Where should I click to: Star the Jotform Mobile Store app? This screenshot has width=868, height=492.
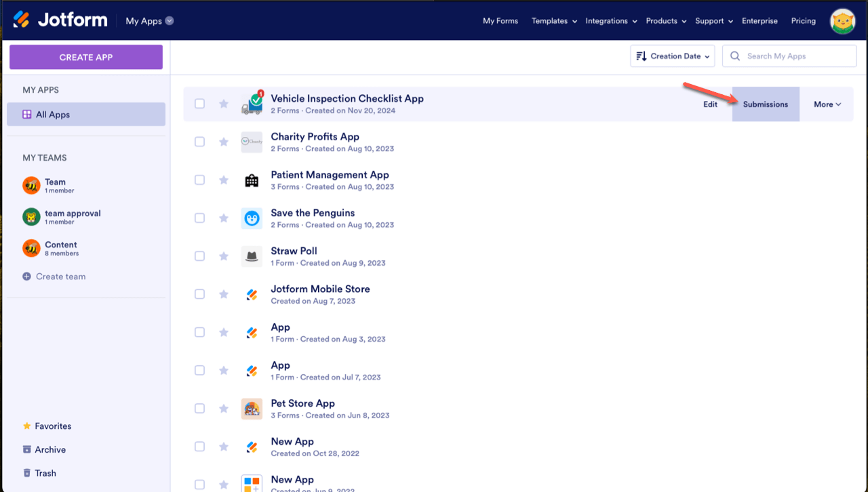[x=224, y=294]
